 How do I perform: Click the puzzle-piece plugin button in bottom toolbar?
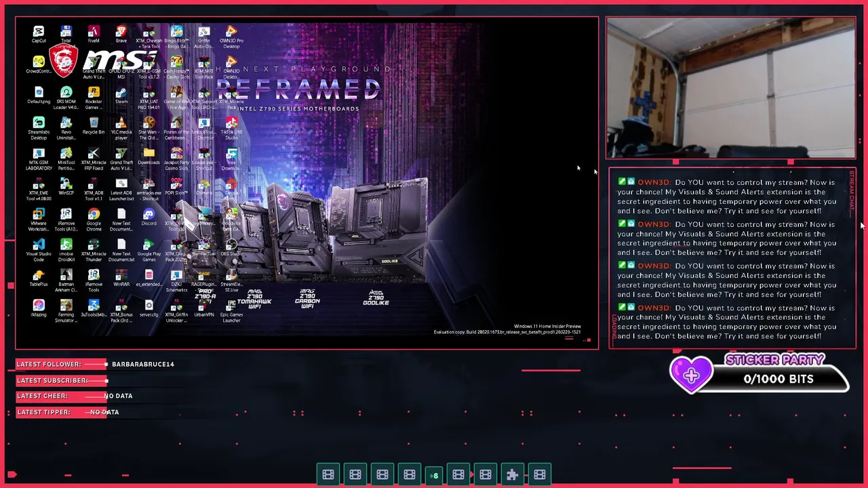513,475
